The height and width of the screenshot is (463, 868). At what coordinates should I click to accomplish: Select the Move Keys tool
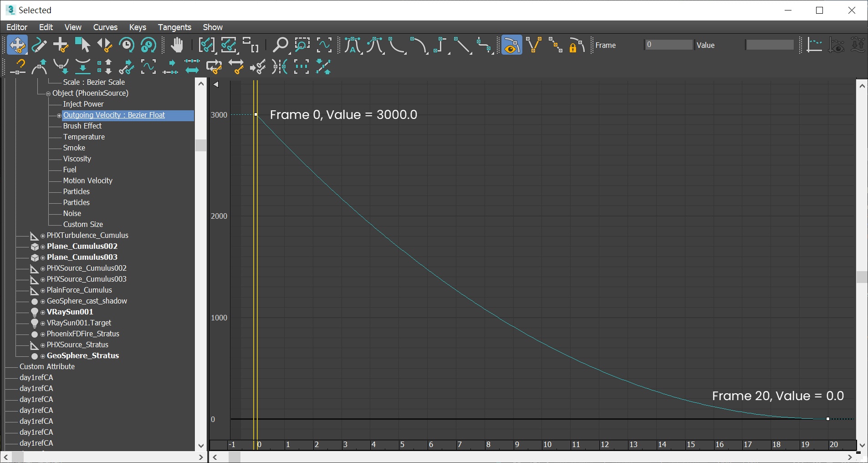coord(17,45)
